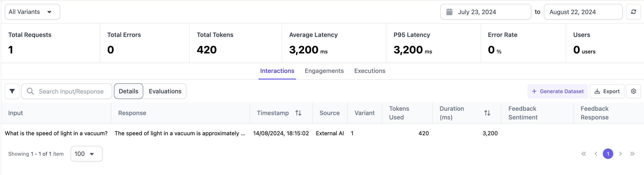Click the Error Rate metric card
This screenshot has width=644, height=175.
pyautogui.click(x=523, y=43)
